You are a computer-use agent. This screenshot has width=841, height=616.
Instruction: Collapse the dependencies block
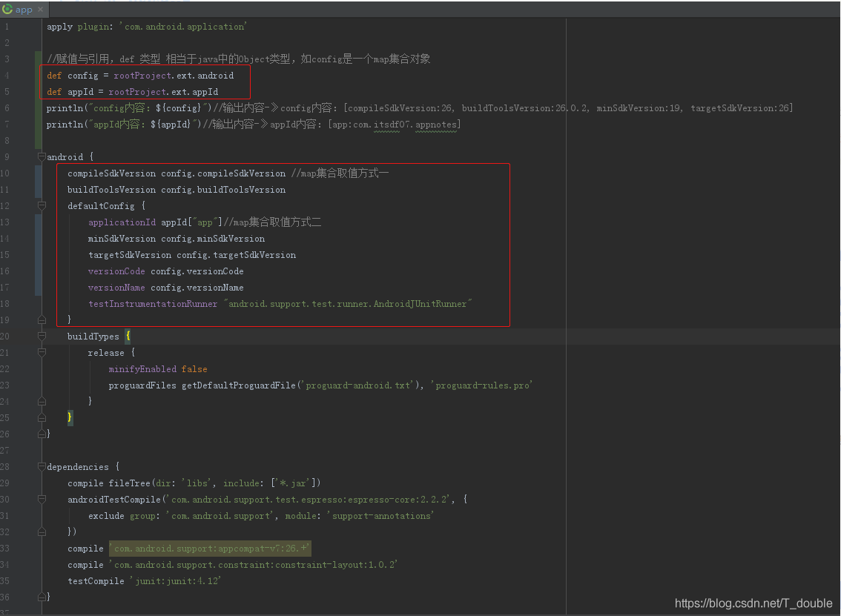[x=42, y=466]
